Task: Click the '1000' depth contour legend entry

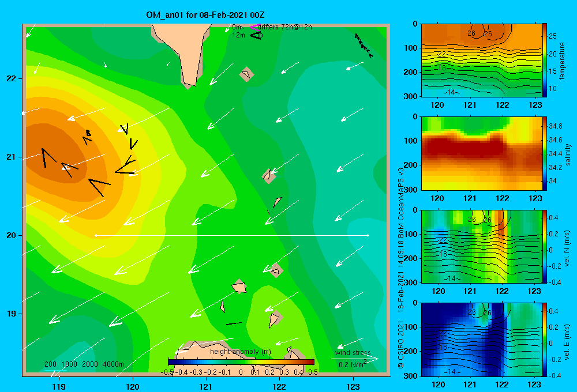Action: [69, 364]
